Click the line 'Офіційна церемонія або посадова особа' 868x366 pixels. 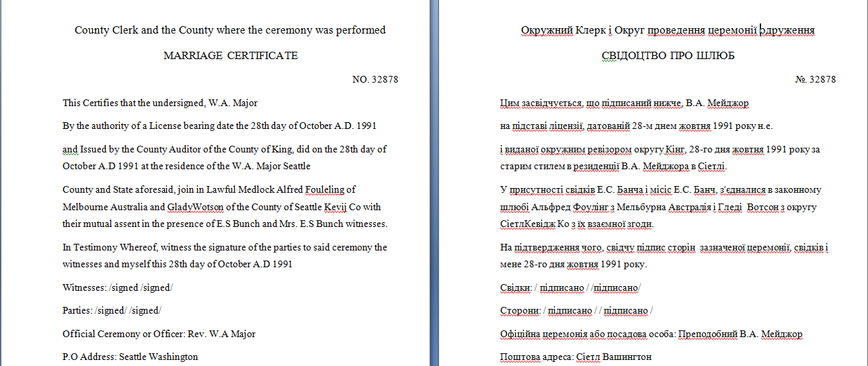coord(652,334)
